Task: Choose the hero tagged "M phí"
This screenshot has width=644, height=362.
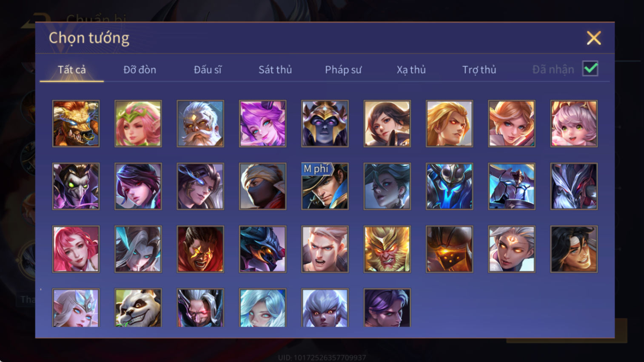Action: pos(325,186)
